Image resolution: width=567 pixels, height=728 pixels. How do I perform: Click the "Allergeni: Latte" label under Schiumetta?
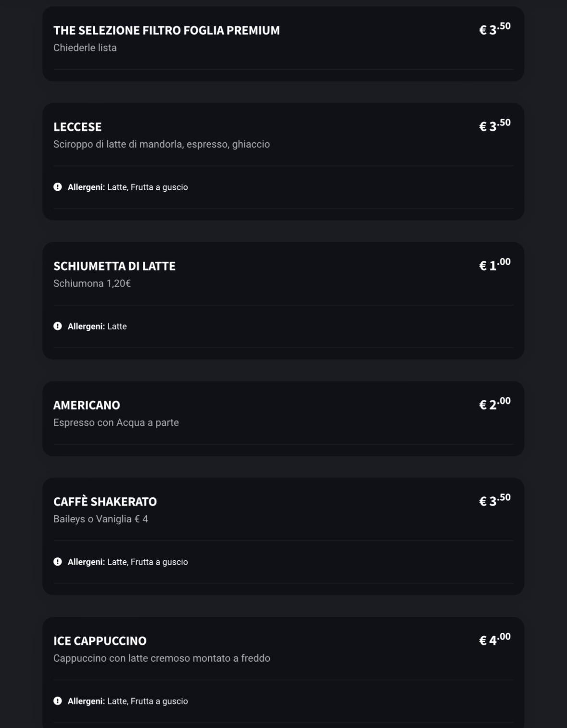click(97, 326)
